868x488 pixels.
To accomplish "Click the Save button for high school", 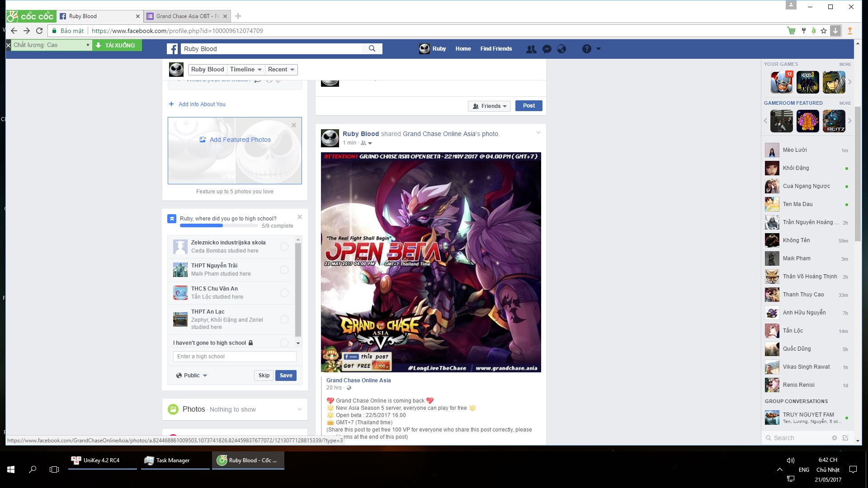I will click(286, 375).
